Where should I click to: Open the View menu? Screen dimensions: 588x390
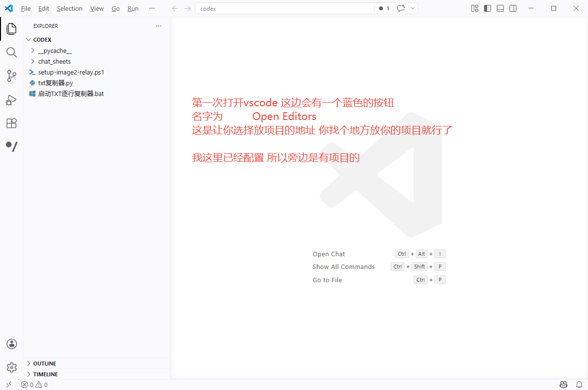[x=97, y=8]
